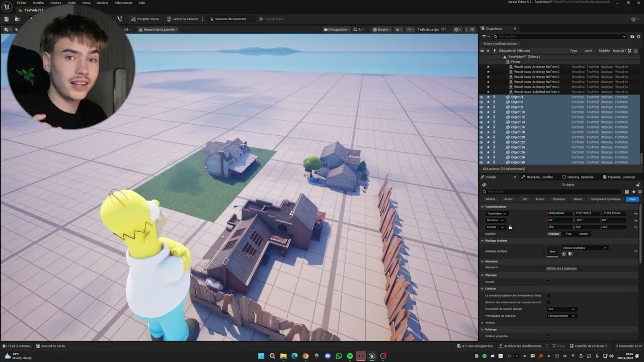
Task: Click the viewport settings gear icon
Action: [x=457, y=30]
